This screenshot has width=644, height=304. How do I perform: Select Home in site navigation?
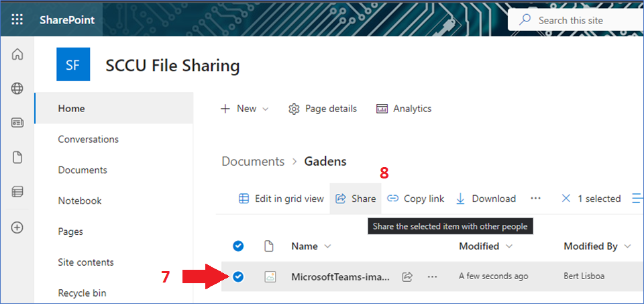[x=114, y=109]
